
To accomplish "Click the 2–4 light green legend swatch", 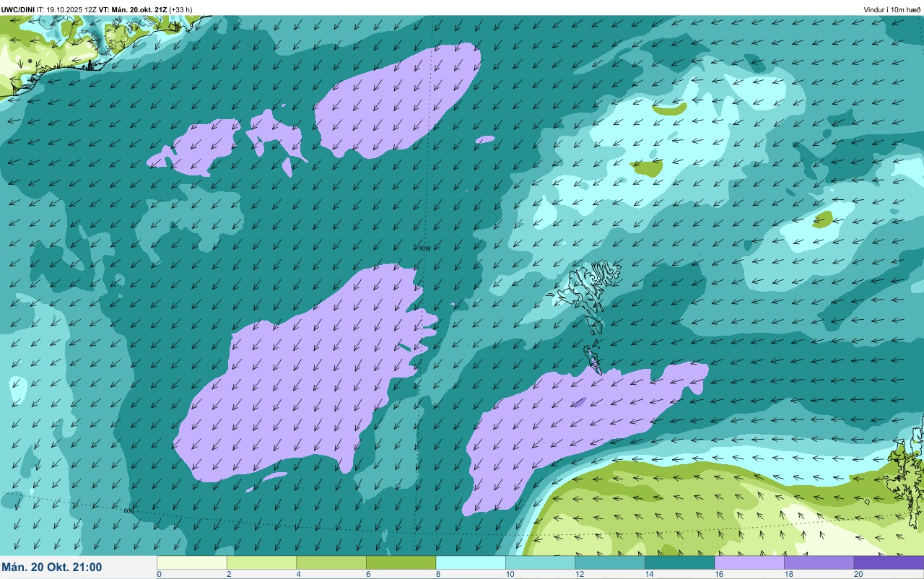I will [261, 562].
